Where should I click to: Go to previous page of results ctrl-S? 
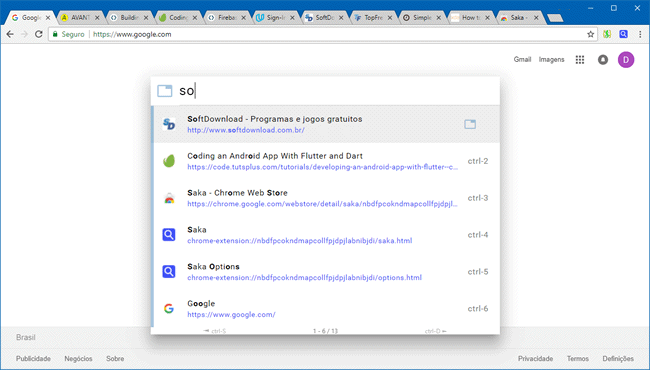(215, 331)
